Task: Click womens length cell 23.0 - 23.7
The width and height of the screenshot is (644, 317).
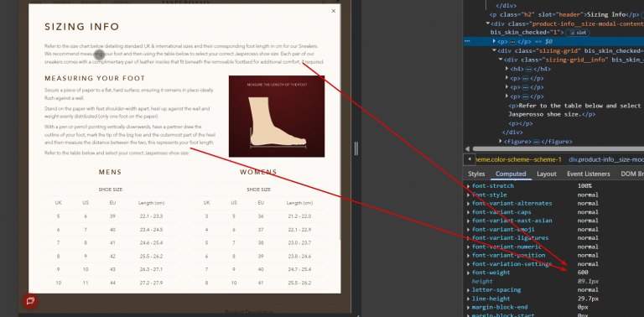Action: point(300,242)
